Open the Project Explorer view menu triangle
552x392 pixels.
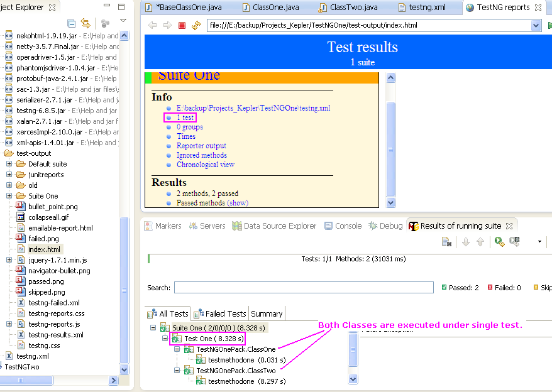123,21
